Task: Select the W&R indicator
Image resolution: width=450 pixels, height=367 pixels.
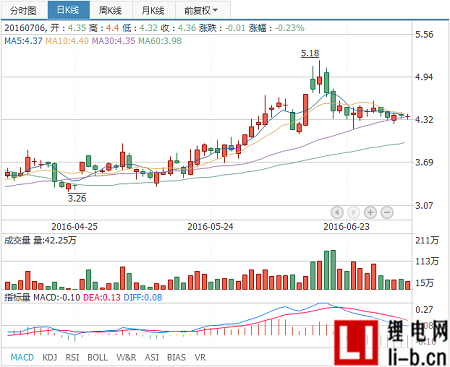Action: 126,357
